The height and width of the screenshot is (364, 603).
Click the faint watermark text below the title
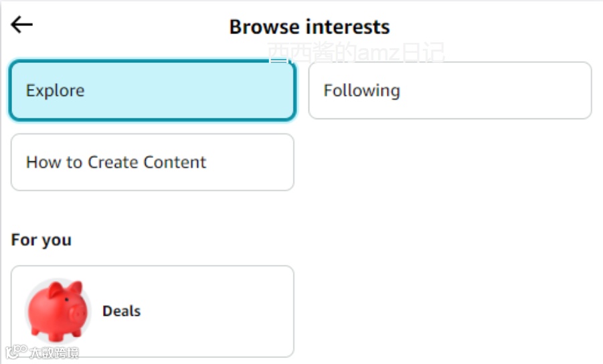click(356, 53)
